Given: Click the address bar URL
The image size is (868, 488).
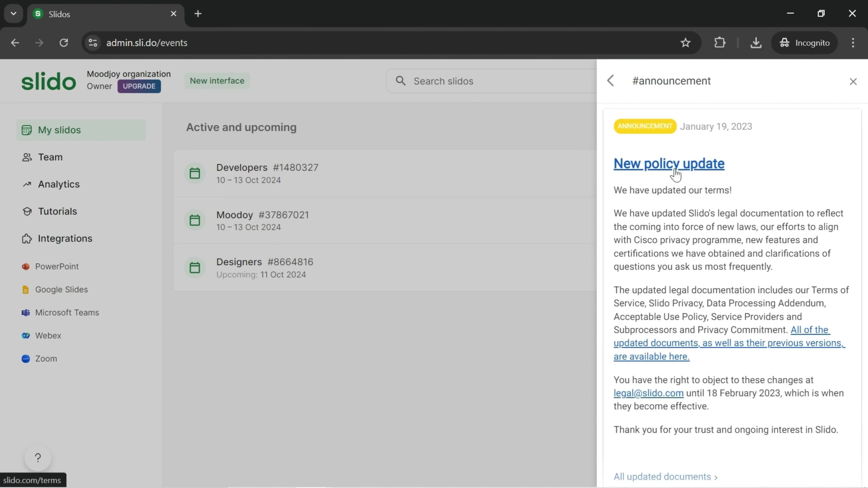Looking at the screenshot, I should point(147,43).
